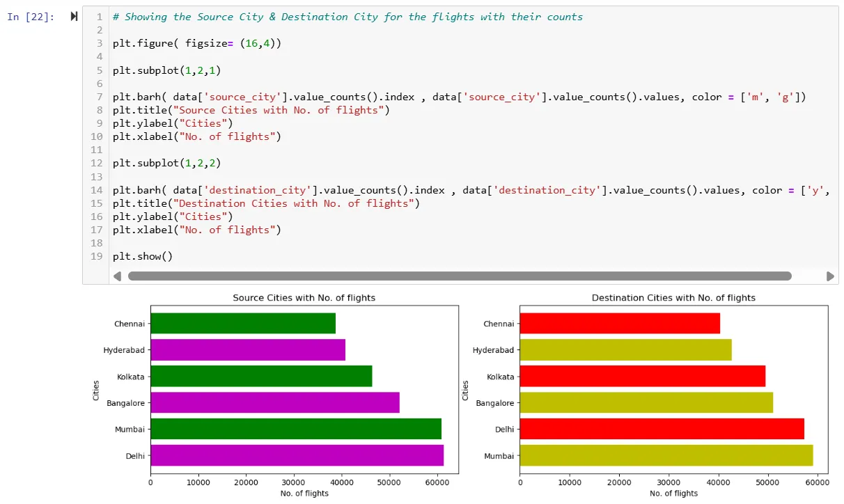Screen dimensions: 844x504
Task: Click the "Destination Cities with No. of flights" chart title
Action: click(673, 298)
